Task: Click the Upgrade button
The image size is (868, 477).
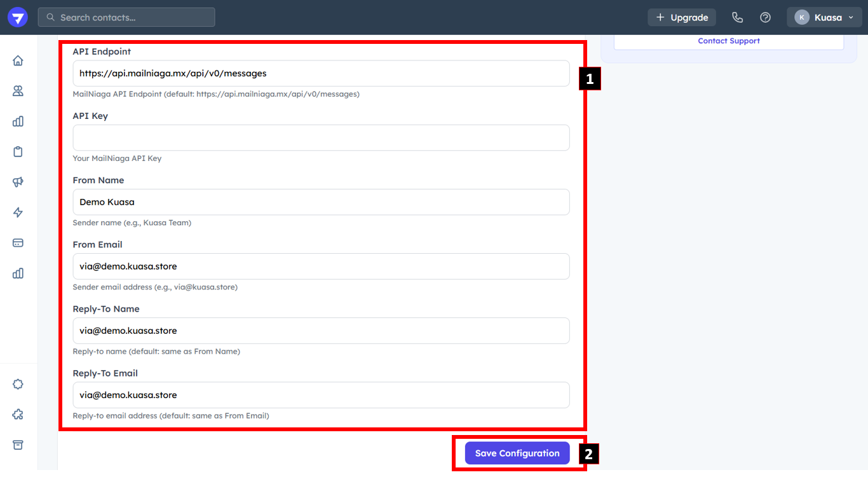Action: [682, 17]
